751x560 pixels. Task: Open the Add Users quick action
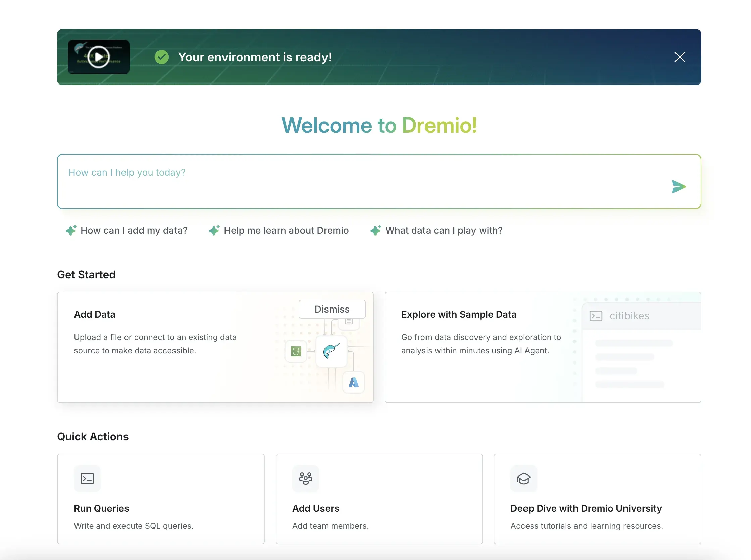pos(379,499)
